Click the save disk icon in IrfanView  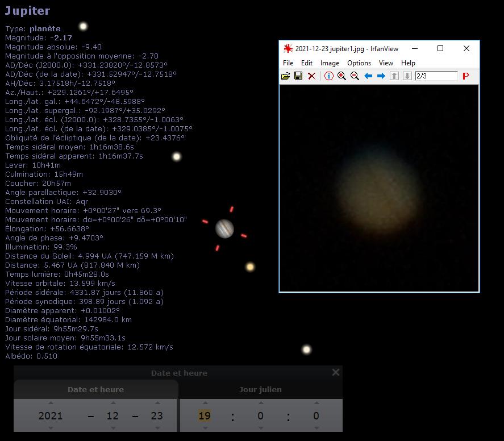(x=299, y=76)
